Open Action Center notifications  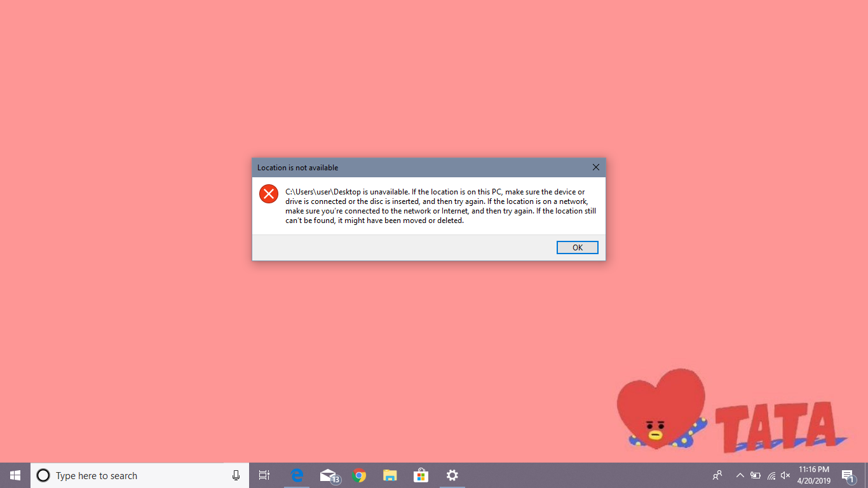pos(848,475)
